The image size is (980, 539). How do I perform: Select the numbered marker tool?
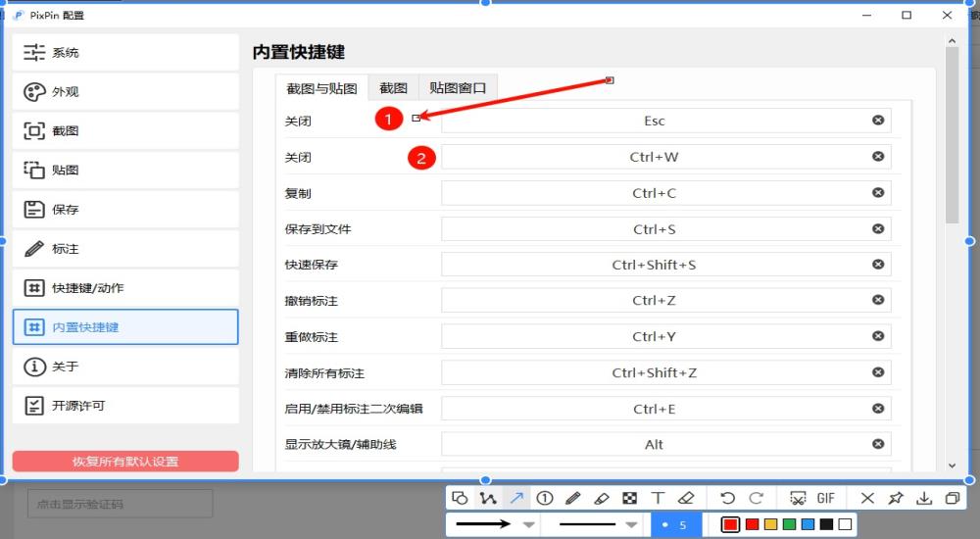(545, 498)
